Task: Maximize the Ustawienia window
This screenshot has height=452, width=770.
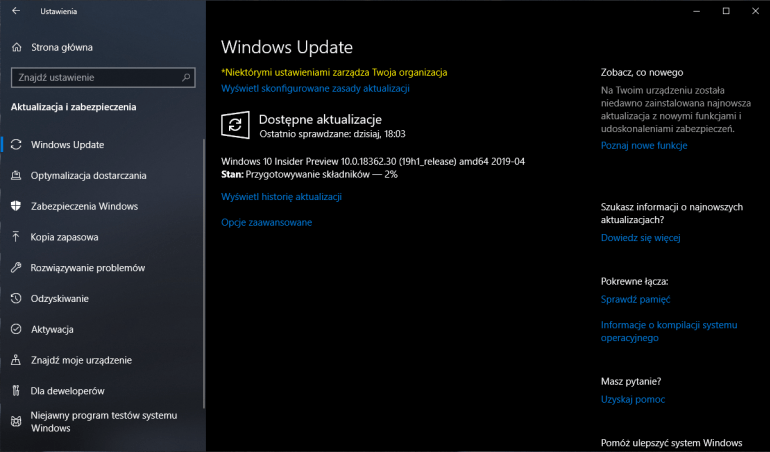Action: point(726,11)
